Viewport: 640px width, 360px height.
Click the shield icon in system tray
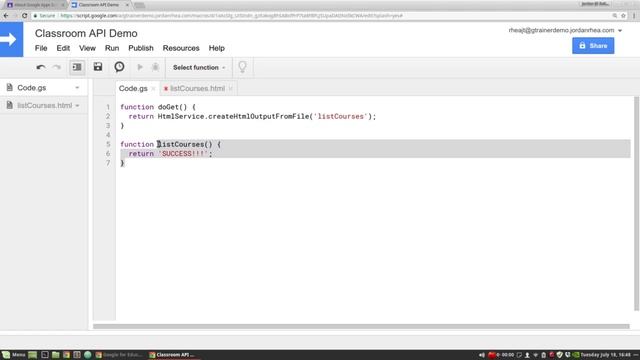pyautogui.click(x=560, y=355)
